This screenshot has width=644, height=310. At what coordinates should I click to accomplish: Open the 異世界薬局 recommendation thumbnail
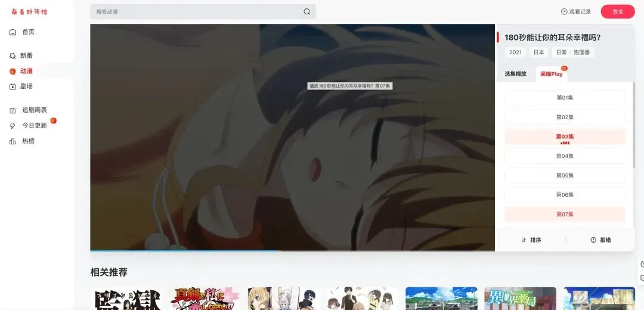point(521,299)
